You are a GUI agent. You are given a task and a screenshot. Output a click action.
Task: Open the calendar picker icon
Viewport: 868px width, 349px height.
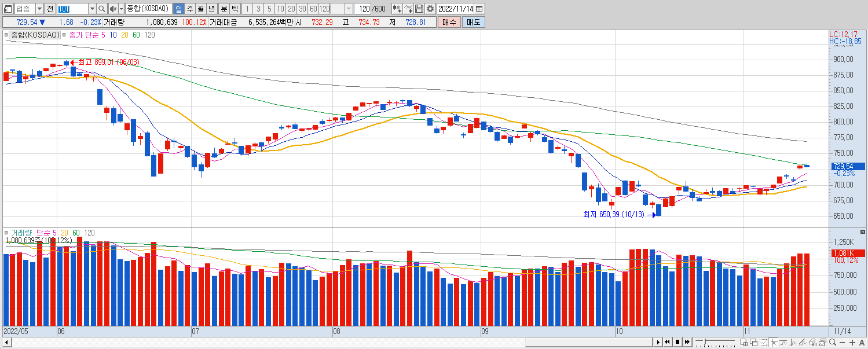479,9
